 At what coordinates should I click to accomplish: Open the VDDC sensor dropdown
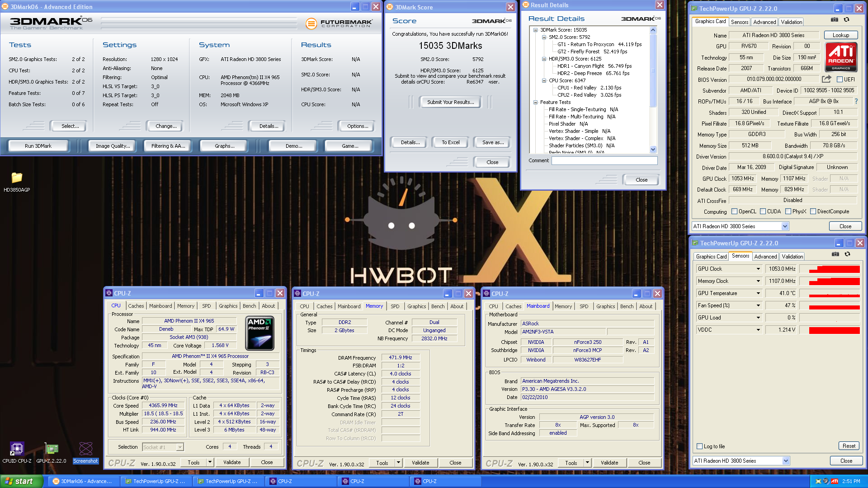(758, 330)
